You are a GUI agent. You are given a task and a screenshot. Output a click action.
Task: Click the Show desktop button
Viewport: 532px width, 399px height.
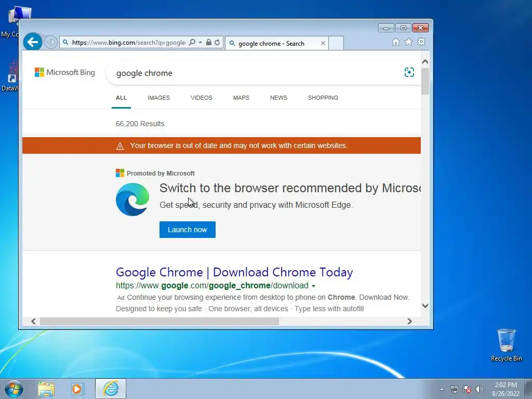(528, 389)
